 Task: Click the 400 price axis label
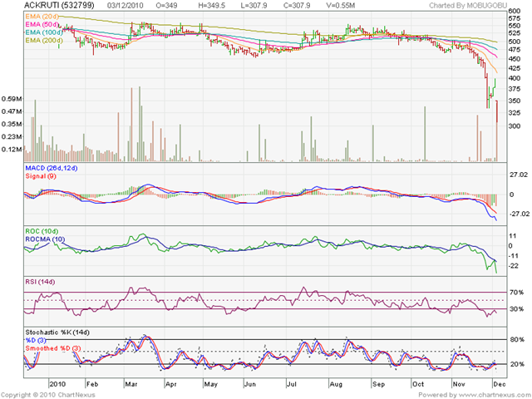(x=515, y=78)
